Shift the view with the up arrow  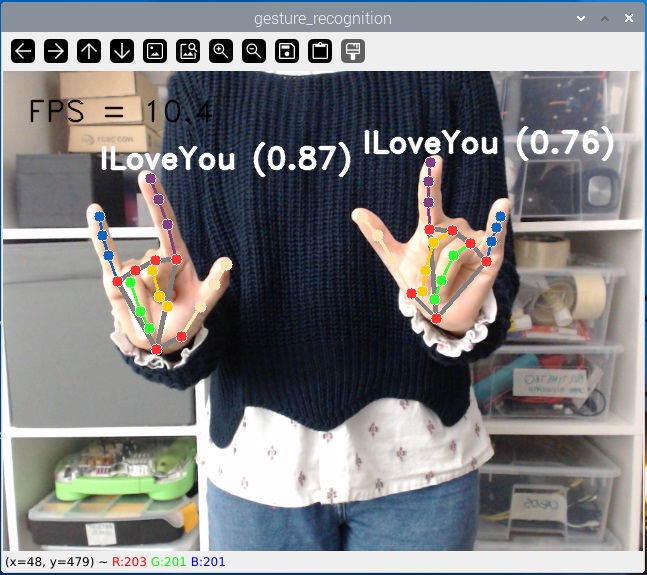click(x=89, y=51)
